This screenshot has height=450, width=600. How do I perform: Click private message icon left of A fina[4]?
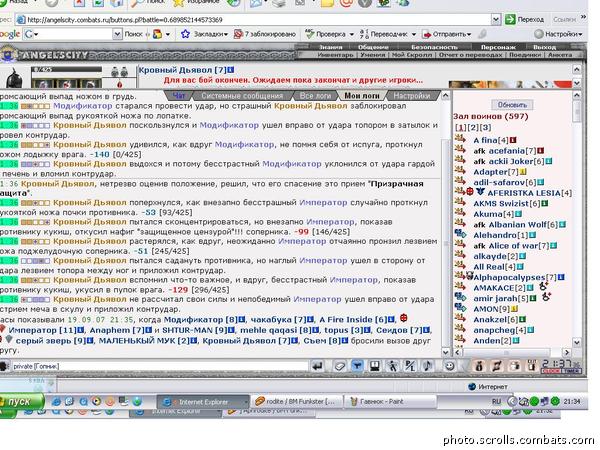[x=460, y=140]
